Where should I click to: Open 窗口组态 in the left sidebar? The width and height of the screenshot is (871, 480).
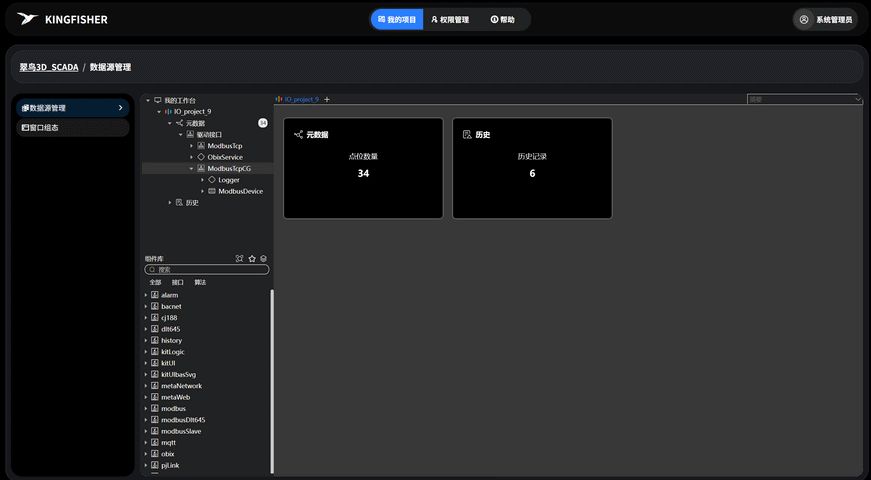73,127
